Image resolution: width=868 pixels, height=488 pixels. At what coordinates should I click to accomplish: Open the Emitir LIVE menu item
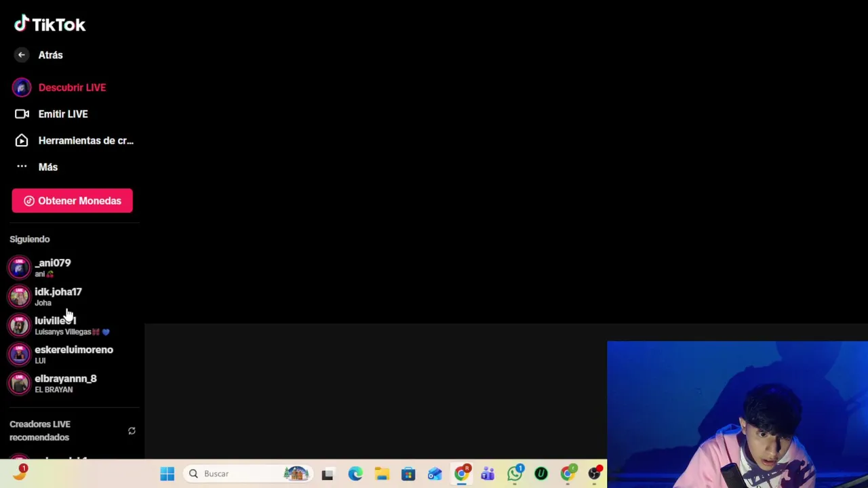click(x=63, y=114)
